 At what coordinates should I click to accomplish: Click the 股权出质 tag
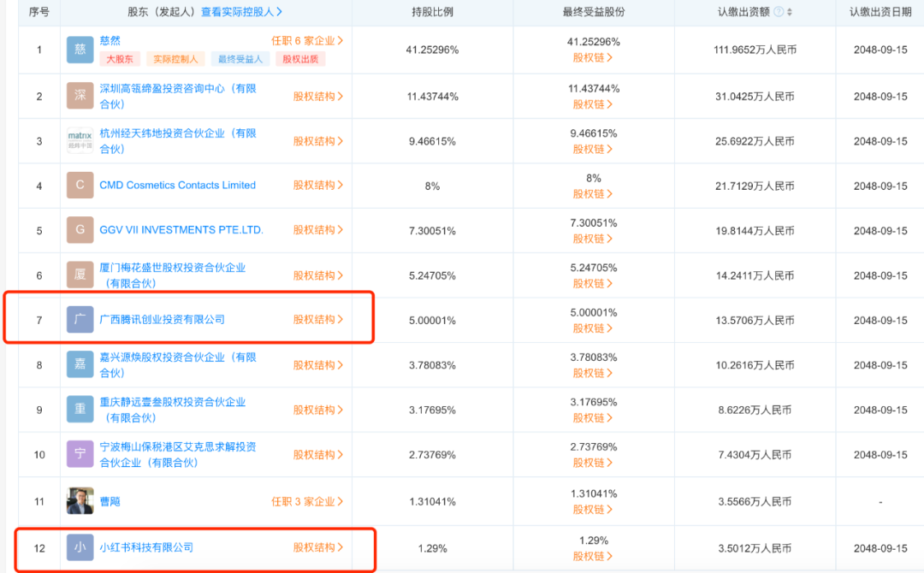(300, 59)
